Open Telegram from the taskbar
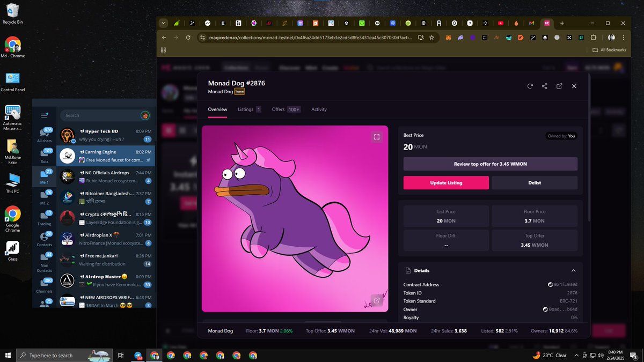The image size is (644, 362). [138, 355]
